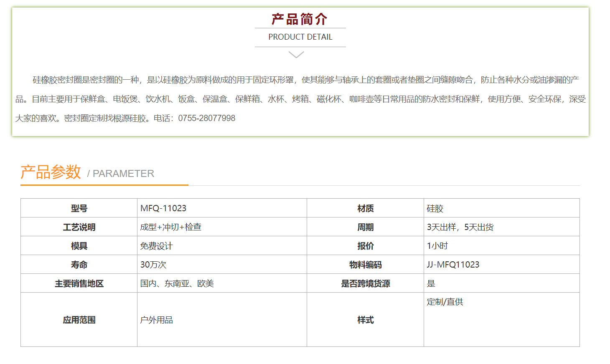
Task: Click the 工艺说明 label cell
Action: [79, 227]
